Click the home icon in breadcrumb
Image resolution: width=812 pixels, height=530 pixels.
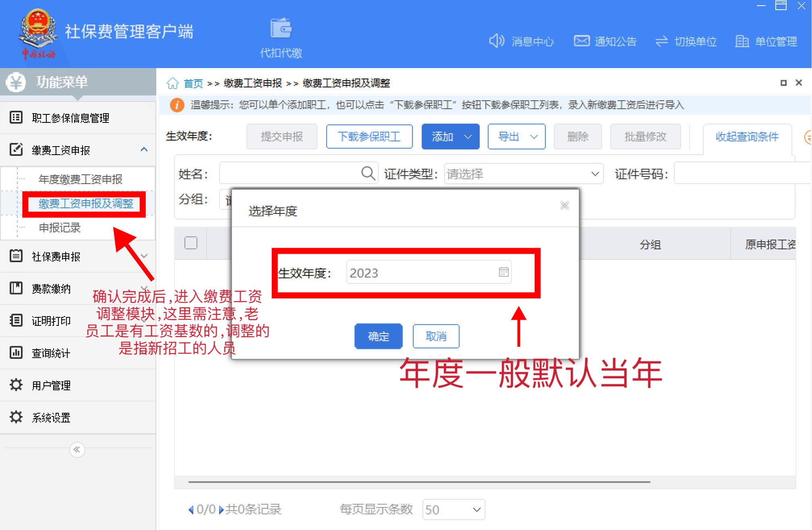click(x=173, y=83)
